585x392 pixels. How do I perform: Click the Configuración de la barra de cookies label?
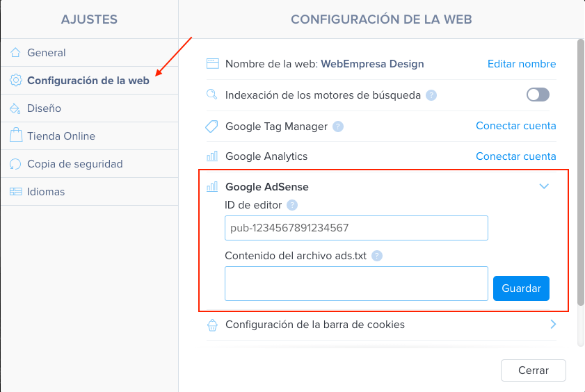coord(315,325)
